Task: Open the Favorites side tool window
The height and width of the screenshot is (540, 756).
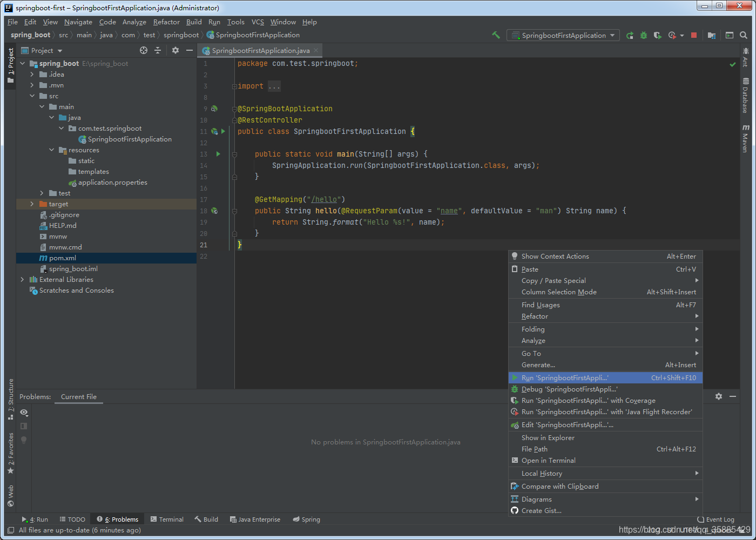Action: pyautogui.click(x=10, y=454)
